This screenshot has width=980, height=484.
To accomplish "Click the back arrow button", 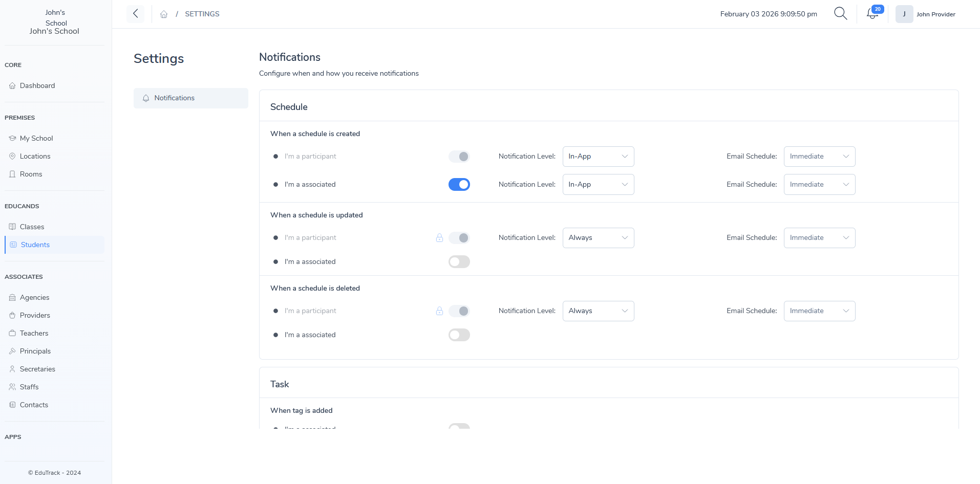I will (x=136, y=14).
